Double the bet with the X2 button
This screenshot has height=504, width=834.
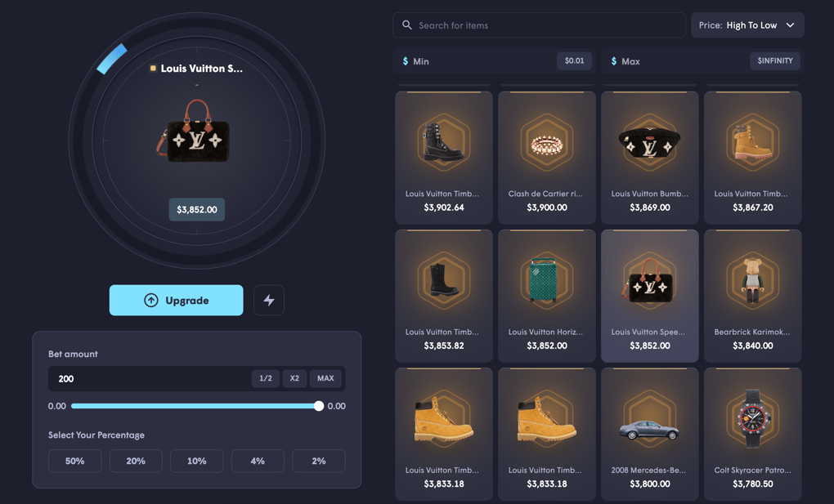[x=294, y=378]
